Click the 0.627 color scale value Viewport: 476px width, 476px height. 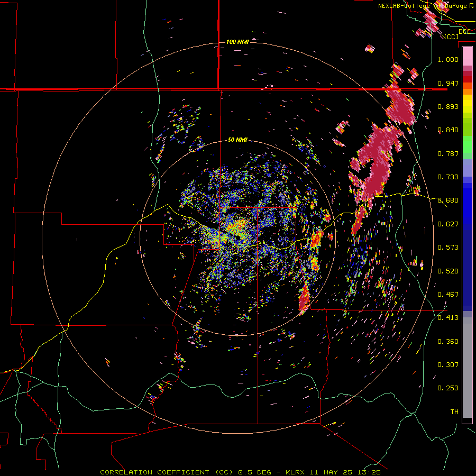[448, 224]
